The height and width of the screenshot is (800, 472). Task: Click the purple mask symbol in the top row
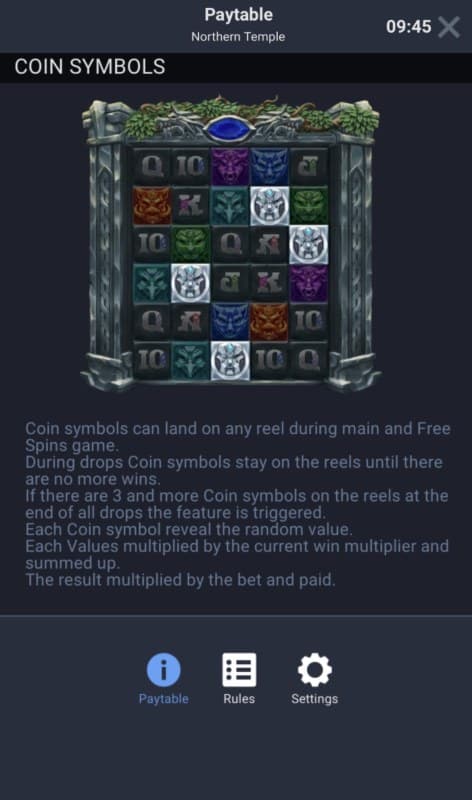pos(230,167)
